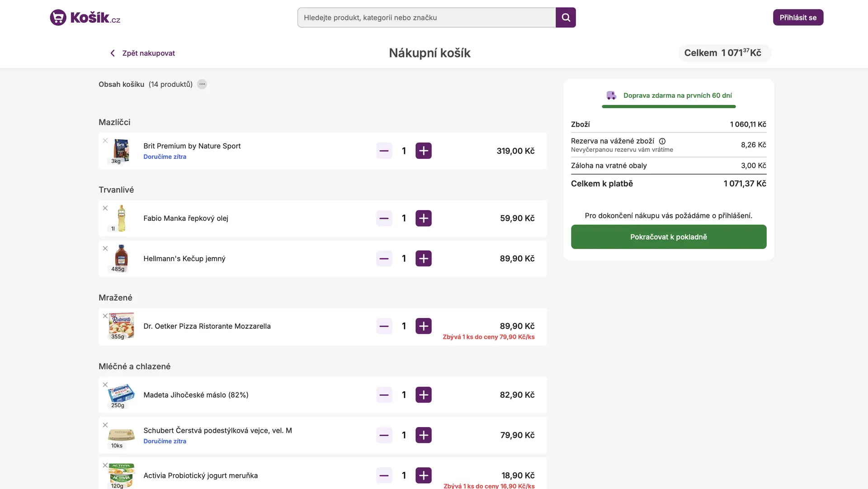Remove Activia jogurt meruňka from cart
The width and height of the screenshot is (868, 489).
[105, 465]
